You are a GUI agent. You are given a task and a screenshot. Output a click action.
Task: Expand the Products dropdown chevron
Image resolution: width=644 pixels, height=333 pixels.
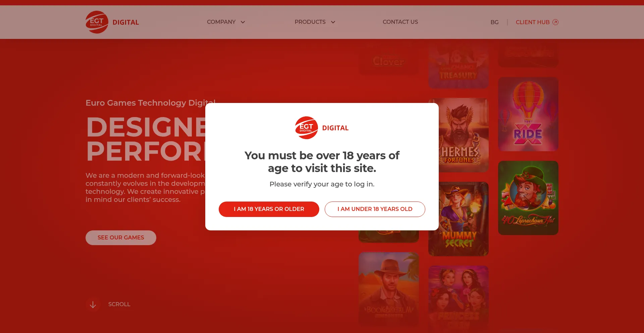pos(333,22)
